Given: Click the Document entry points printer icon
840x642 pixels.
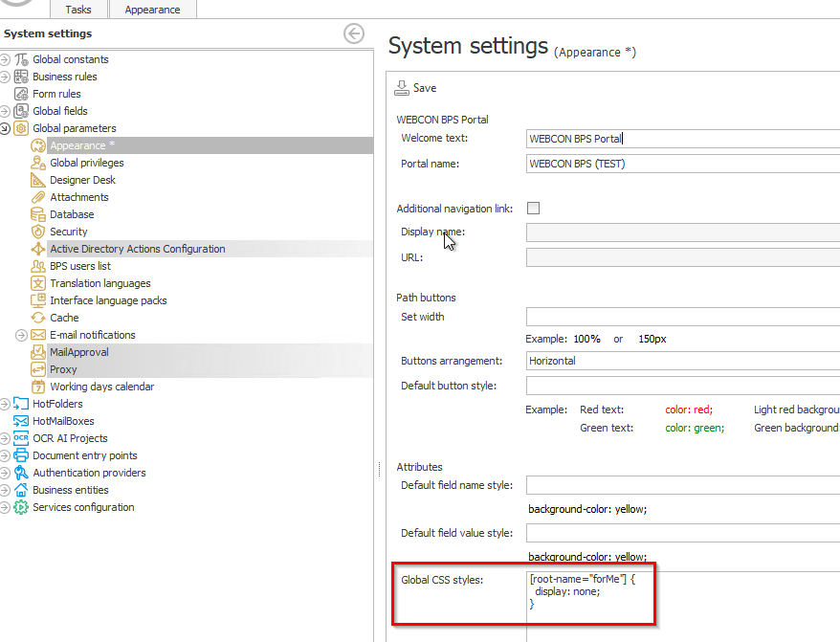Looking at the screenshot, I should coord(21,455).
